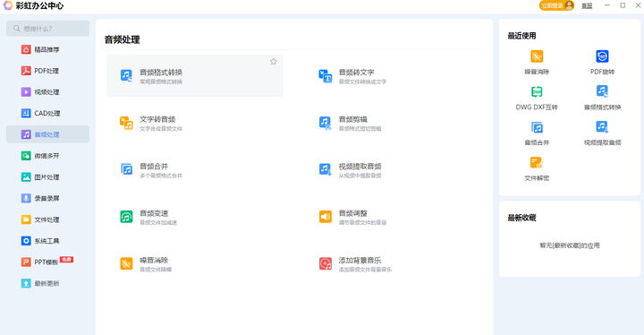The height and width of the screenshot is (335, 644).
Task: Open 噪音消除 in the main list
Action: (x=146, y=264)
